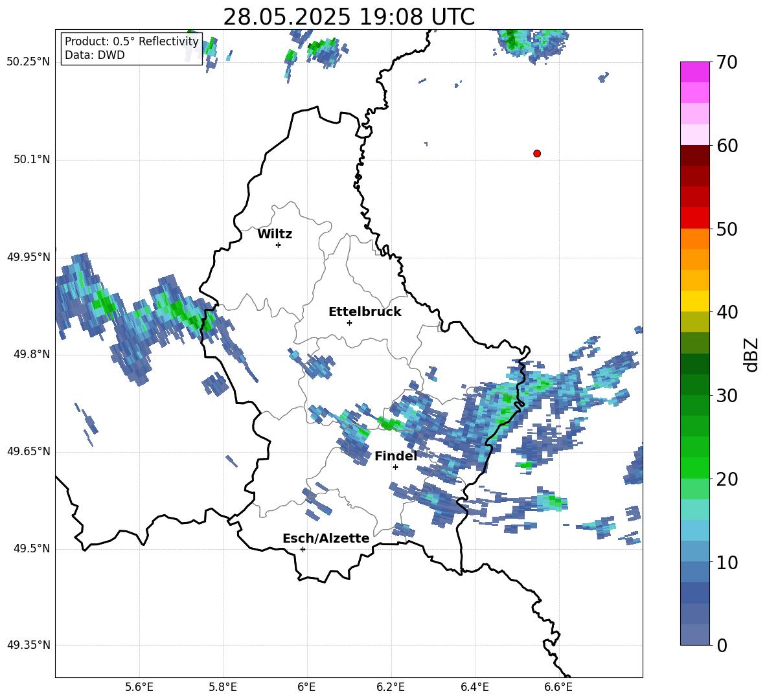Click the Ettelbruck city label

tap(365, 312)
